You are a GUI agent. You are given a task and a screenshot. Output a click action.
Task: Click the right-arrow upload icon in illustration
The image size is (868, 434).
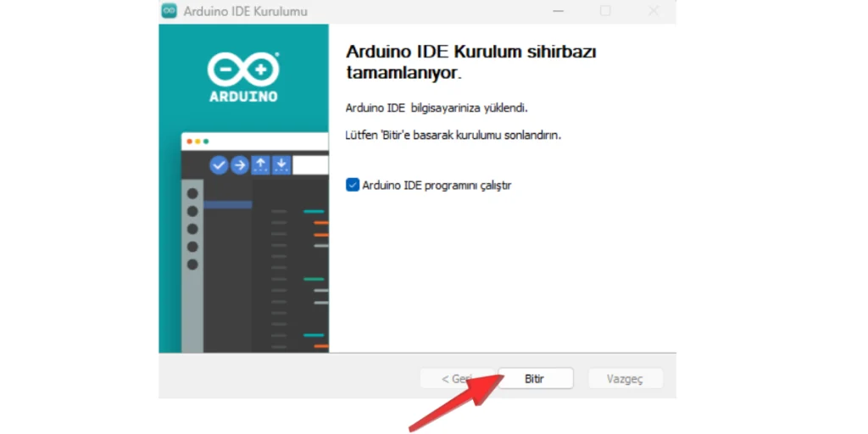[x=240, y=165]
